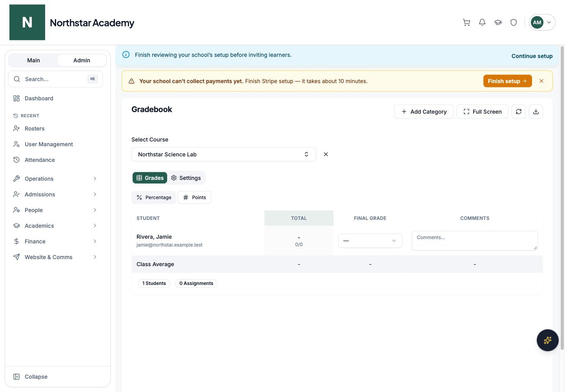Go to Dashboard
This screenshot has height=392, width=565.
pos(55,98)
